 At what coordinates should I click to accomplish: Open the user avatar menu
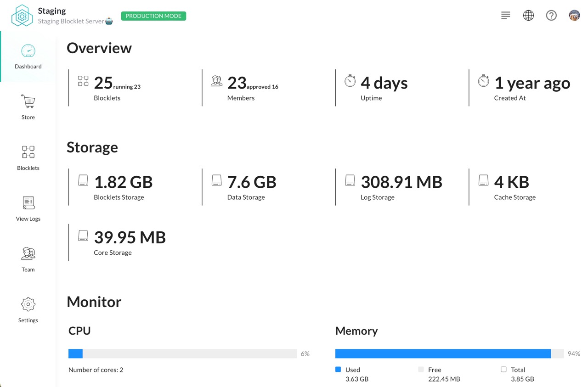[574, 16]
